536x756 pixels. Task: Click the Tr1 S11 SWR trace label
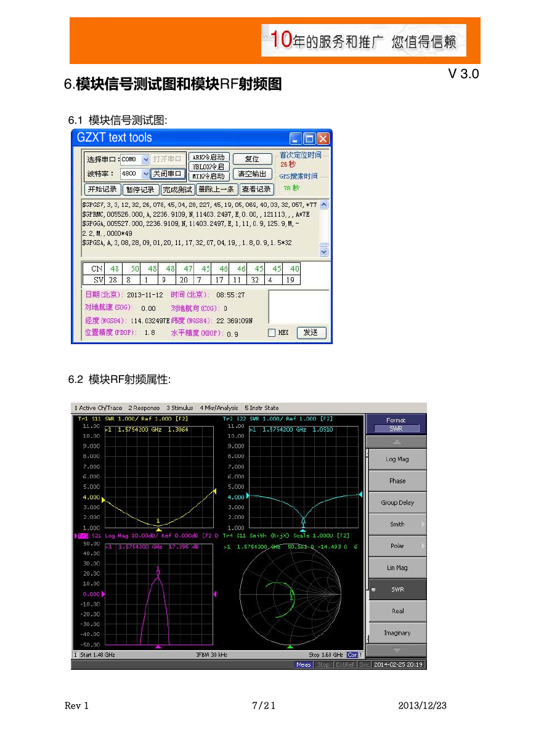tap(133, 419)
